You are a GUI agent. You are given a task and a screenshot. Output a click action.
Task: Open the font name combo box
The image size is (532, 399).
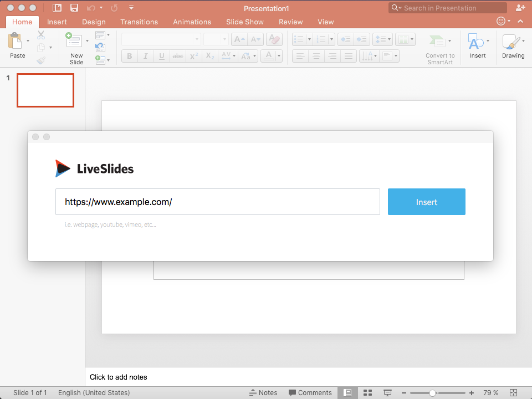(161, 40)
